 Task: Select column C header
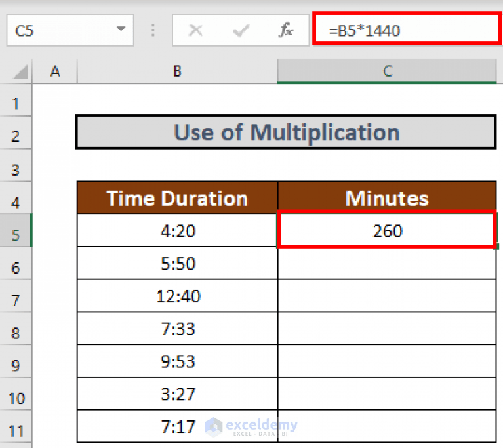click(x=387, y=71)
